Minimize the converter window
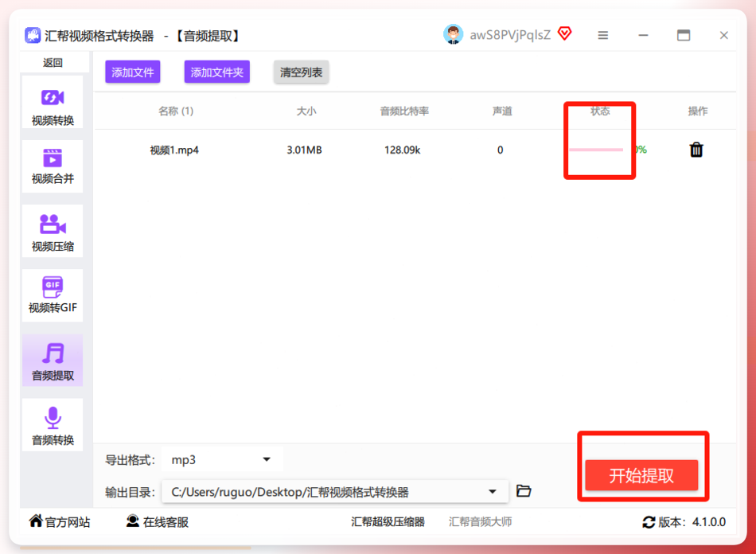This screenshot has height=554, width=756. click(643, 35)
